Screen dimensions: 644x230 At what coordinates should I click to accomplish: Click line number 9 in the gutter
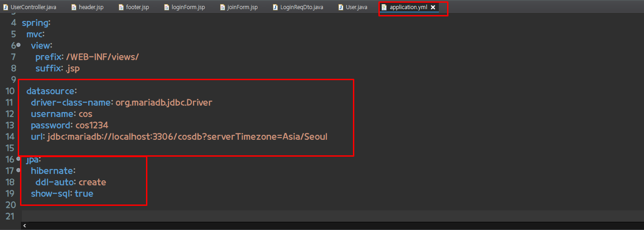tap(13, 80)
